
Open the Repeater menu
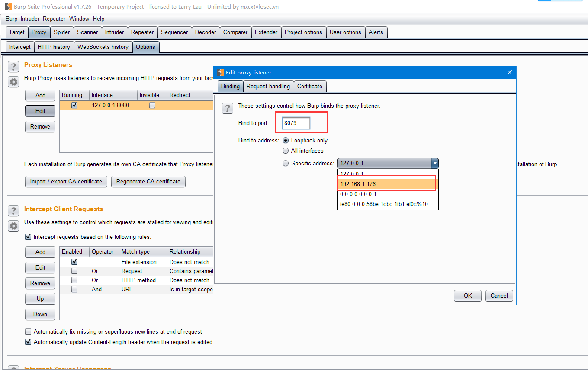pyautogui.click(x=54, y=19)
